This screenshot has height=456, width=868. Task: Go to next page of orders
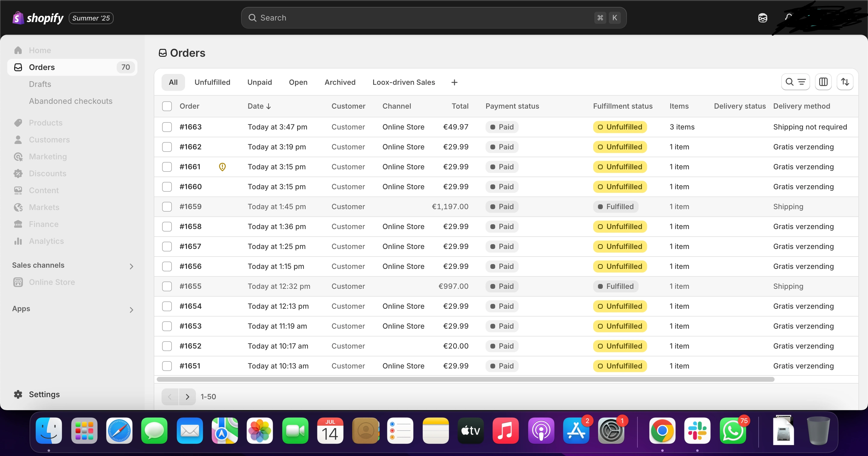click(187, 397)
